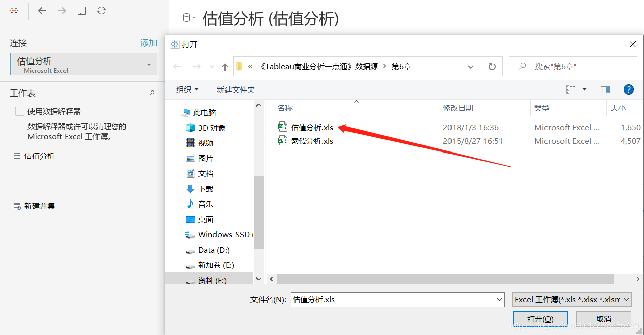The width and height of the screenshot is (644, 335).
Task: Click navigation pane scroll up arrow
Action: pyautogui.click(x=259, y=105)
